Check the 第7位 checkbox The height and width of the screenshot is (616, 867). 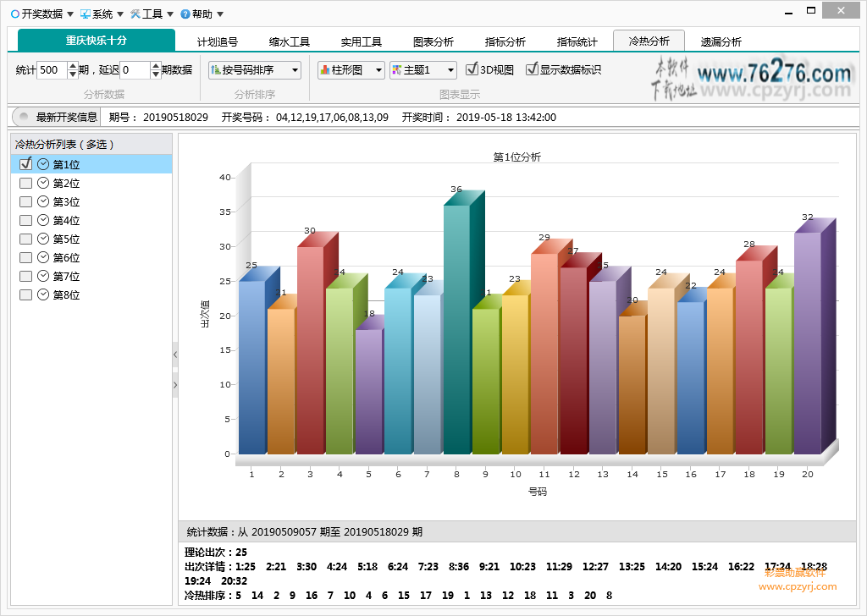point(25,276)
